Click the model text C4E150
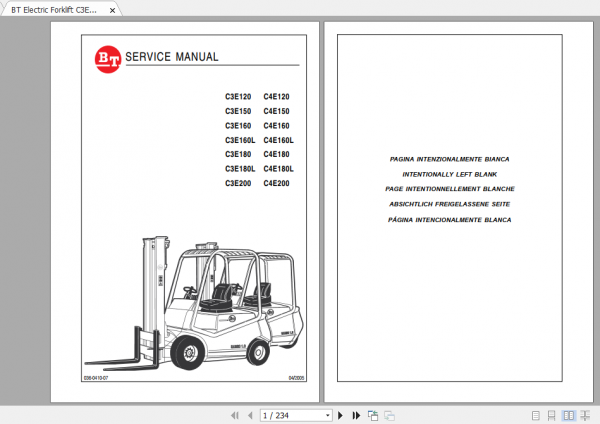Viewport: 600px width, 424px height. 276,111
